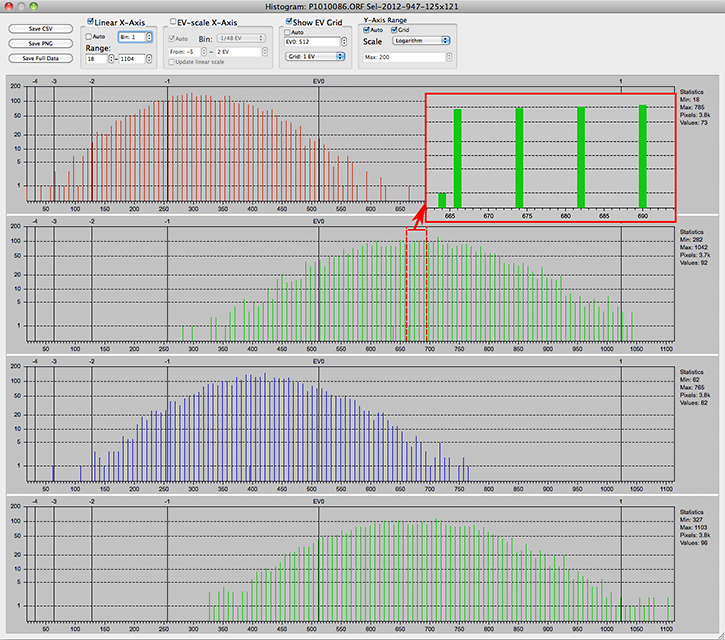
Task: Enable Auto under Linear X-Axis
Action: [88, 37]
